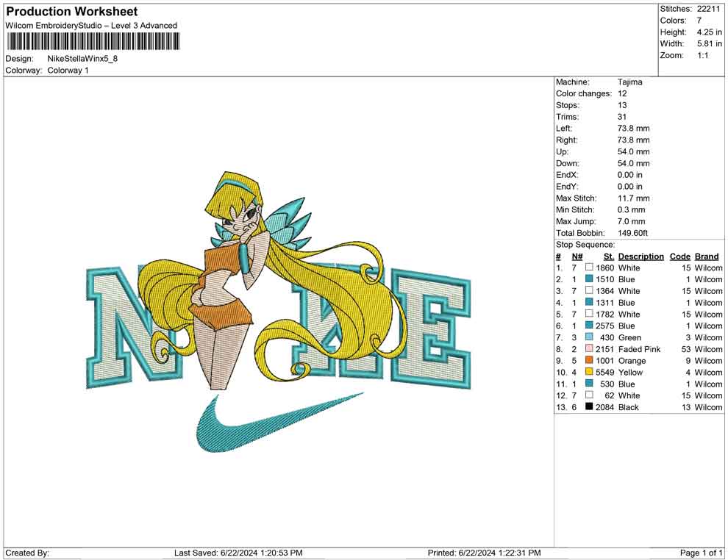728x560 pixels.
Task: Click the Machine value 'Tajima'
Action: tap(629, 82)
